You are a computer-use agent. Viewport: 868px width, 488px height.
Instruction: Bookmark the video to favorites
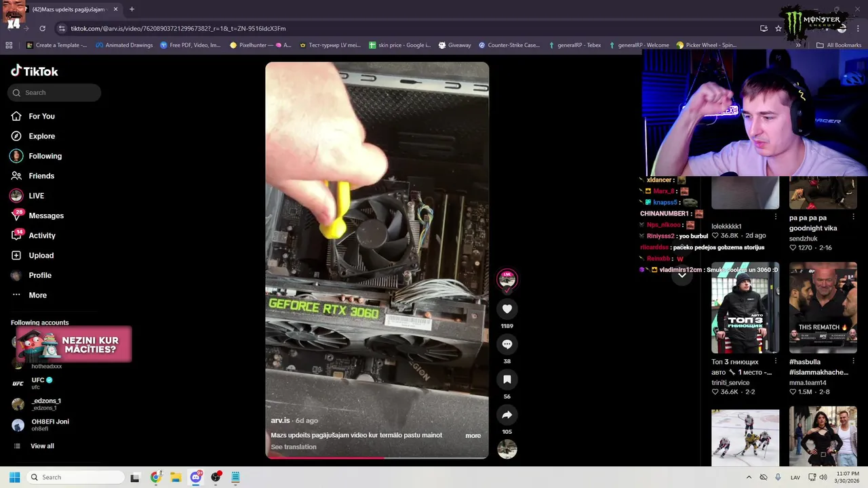pos(507,380)
